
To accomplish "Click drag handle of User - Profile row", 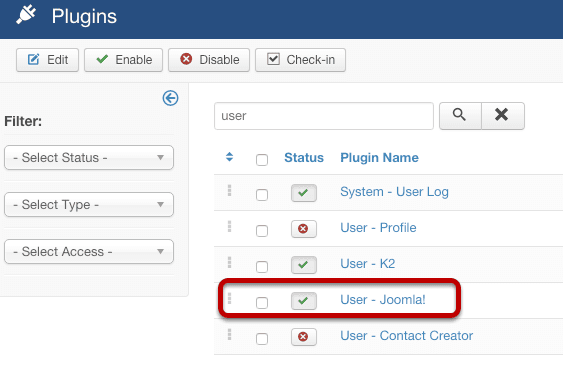I will click(x=229, y=226).
